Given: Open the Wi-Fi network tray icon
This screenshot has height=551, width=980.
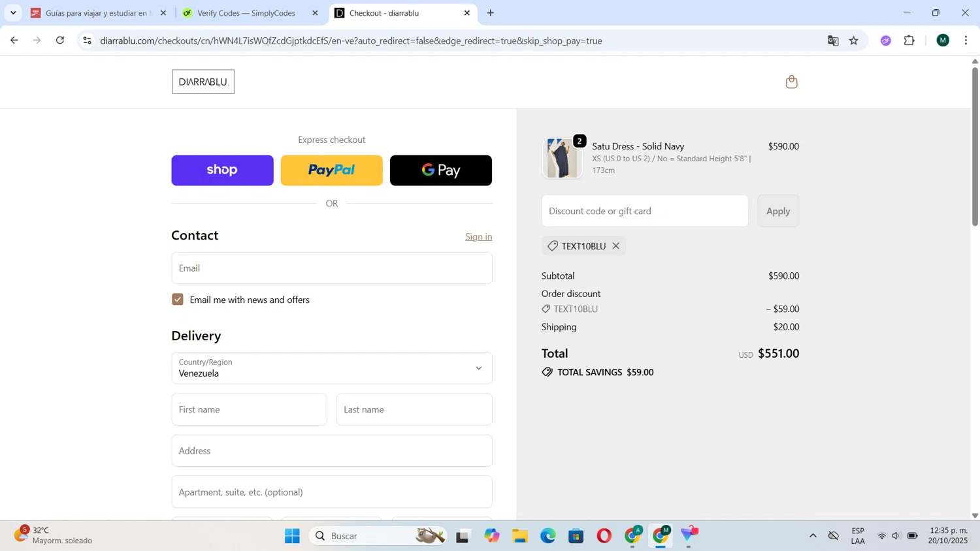Looking at the screenshot, I should (881, 536).
